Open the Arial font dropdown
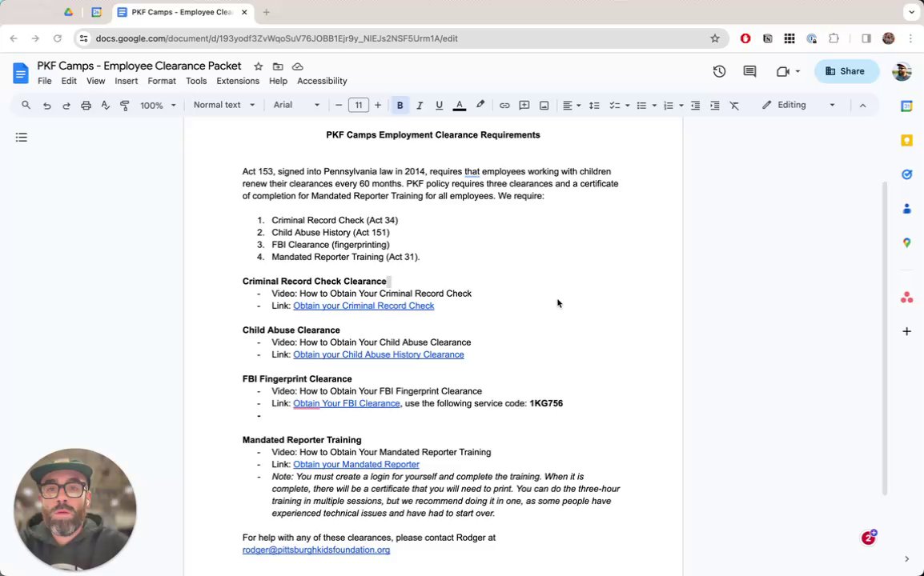This screenshot has height=576, width=924. coord(296,105)
